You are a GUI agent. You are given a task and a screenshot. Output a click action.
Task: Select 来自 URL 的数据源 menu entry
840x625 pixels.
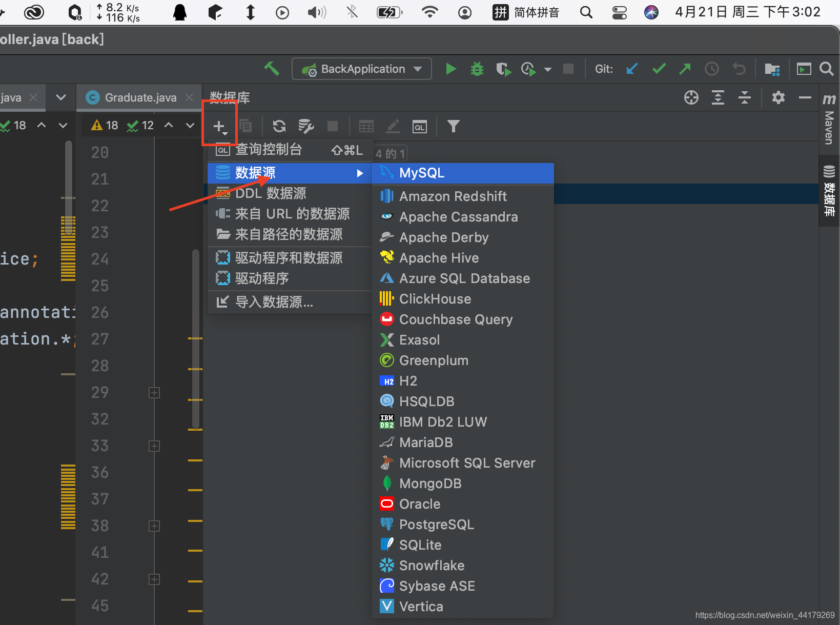coord(290,214)
